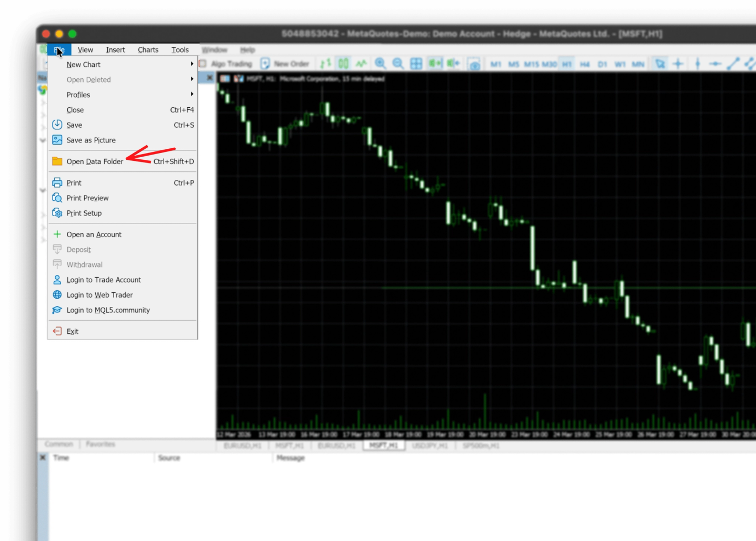Click the Print Setup gear icon
Viewport: 756px width, 541px height.
pos(57,213)
